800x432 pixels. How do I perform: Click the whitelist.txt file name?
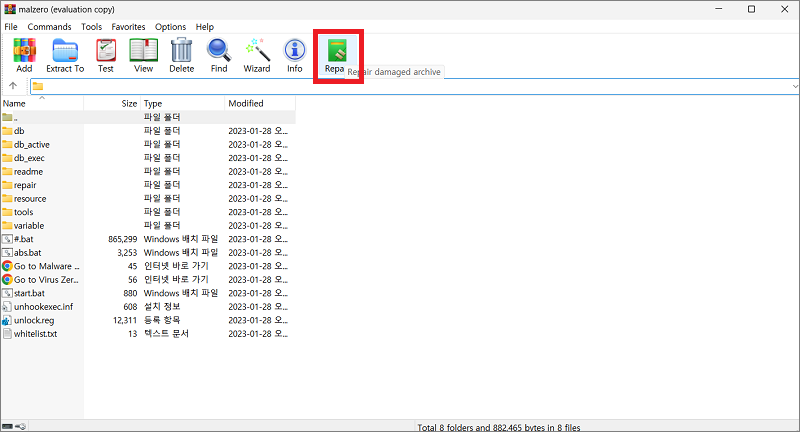tap(35, 334)
